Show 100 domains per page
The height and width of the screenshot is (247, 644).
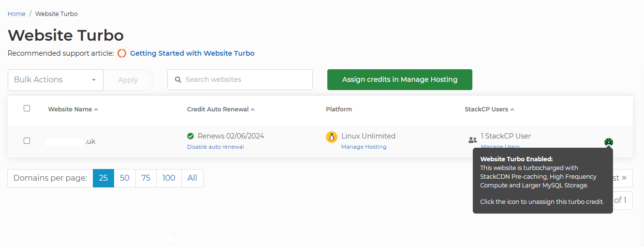coord(169,178)
